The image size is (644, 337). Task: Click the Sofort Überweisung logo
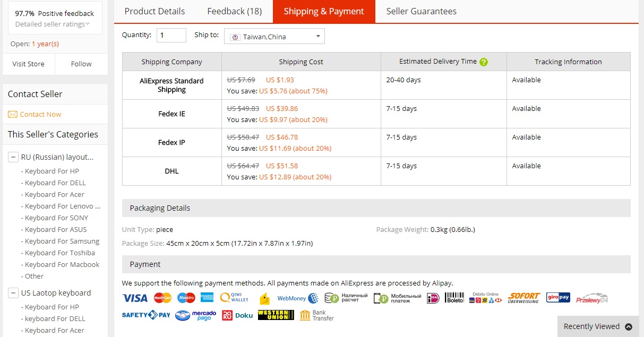pyautogui.click(x=523, y=298)
